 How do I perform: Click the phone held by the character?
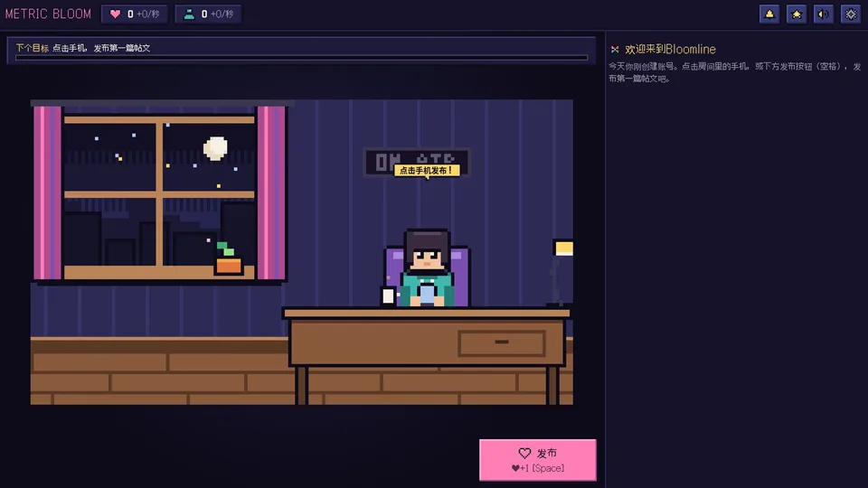[x=428, y=293]
